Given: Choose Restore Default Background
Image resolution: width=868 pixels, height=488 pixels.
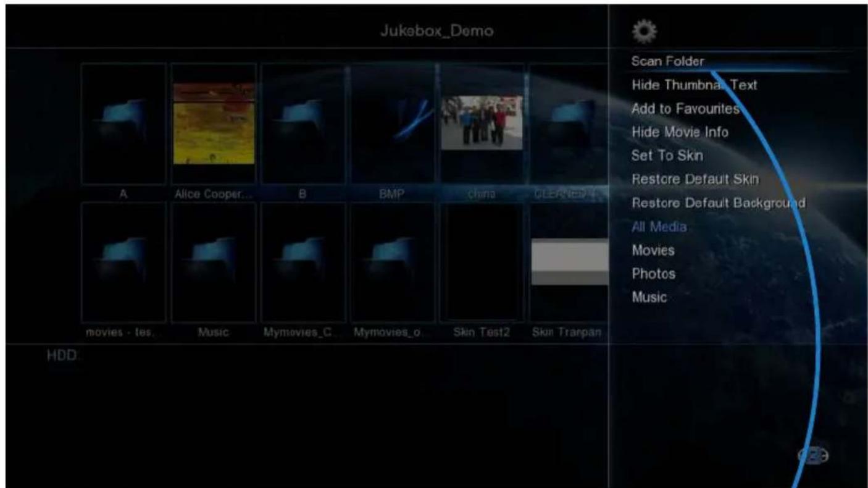Looking at the screenshot, I should pos(719,203).
